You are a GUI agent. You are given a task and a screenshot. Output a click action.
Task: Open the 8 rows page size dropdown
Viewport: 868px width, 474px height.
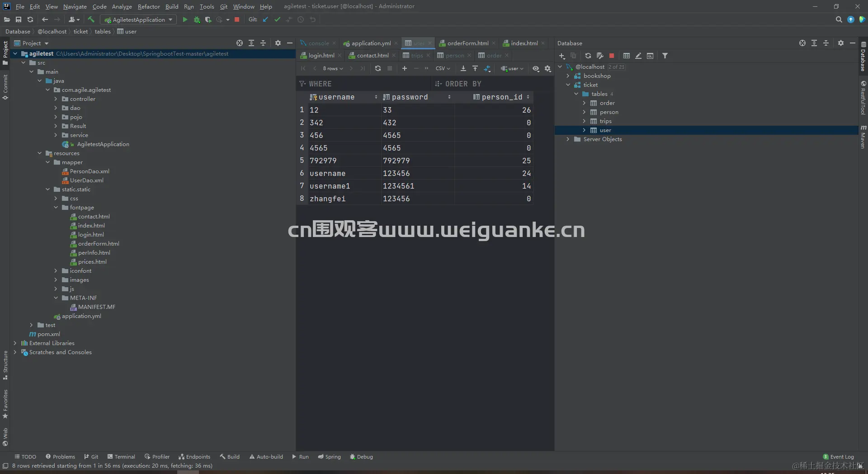click(333, 68)
